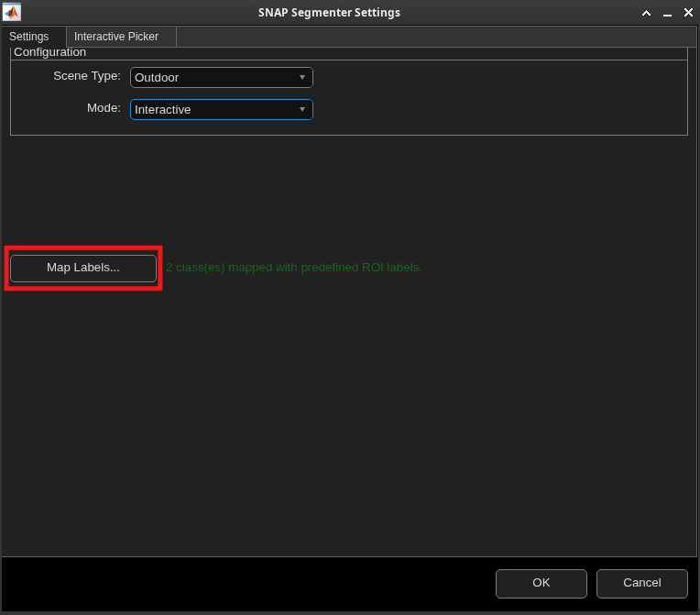The width and height of the screenshot is (700, 615).
Task: Click the Map Labels... button
Action: [83, 268]
